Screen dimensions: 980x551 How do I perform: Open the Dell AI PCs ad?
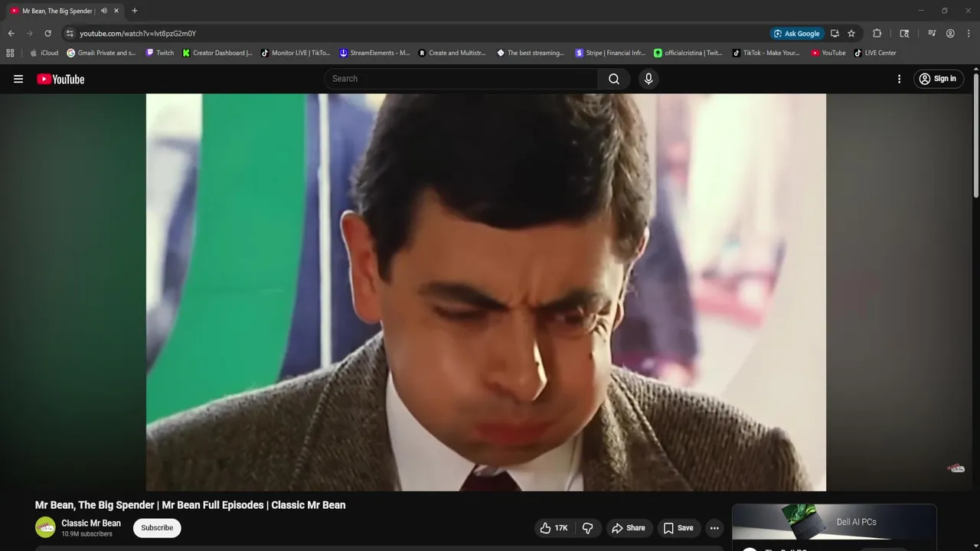tap(835, 522)
